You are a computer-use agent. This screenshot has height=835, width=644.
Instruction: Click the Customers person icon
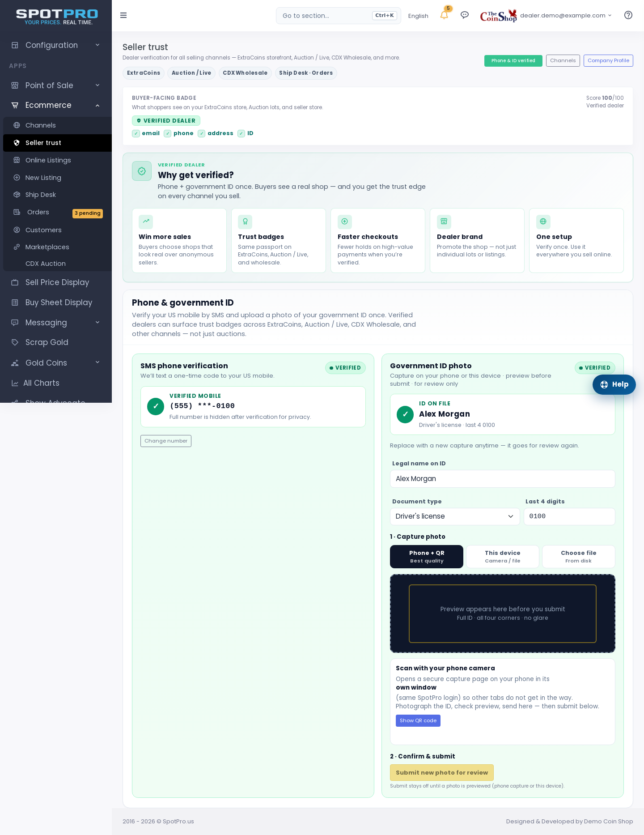pyautogui.click(x=17, y=230)
